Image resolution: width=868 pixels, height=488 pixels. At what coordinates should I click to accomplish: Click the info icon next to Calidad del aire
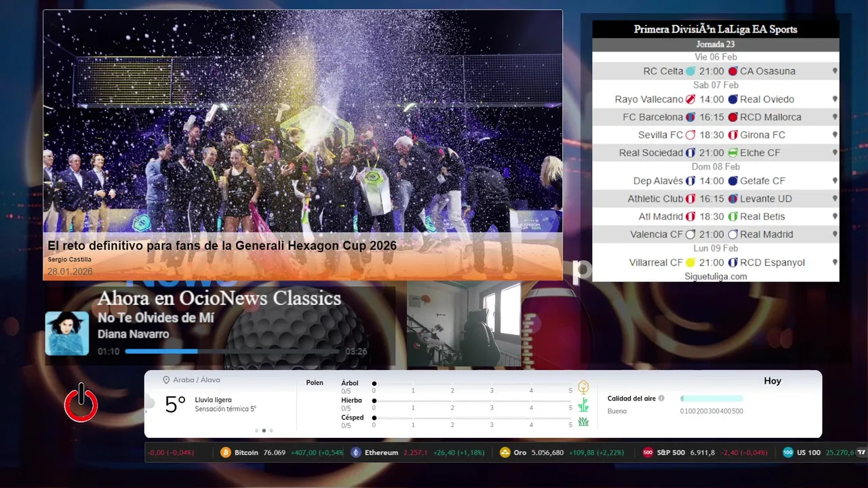[661, 399]
